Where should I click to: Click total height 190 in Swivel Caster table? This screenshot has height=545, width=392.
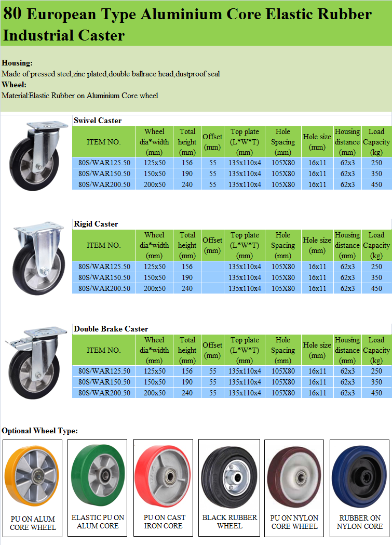pyautogui.click(x=187, y=174)
